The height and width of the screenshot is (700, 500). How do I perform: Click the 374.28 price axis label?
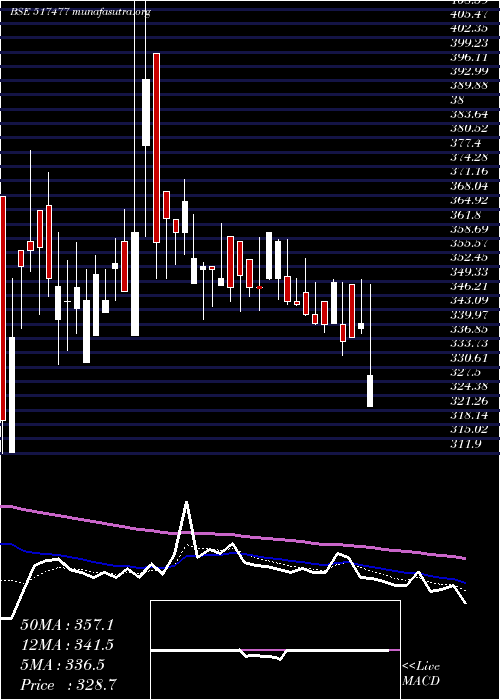[469, 158]
